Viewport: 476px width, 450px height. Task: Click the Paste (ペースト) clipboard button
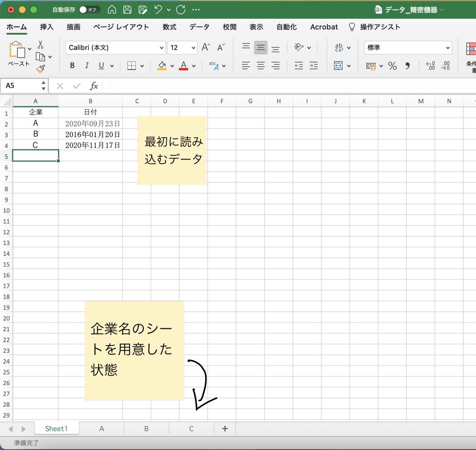pyautogui.click(x=17, y=50)
